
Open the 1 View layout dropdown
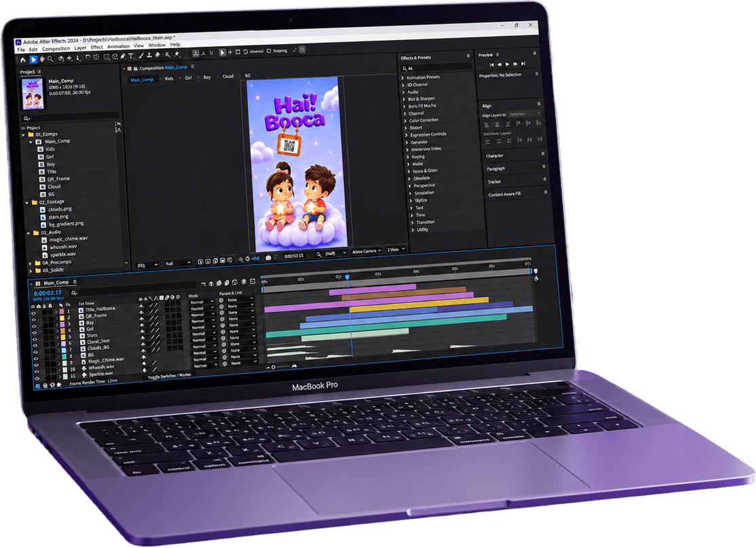tap(396, 249)
